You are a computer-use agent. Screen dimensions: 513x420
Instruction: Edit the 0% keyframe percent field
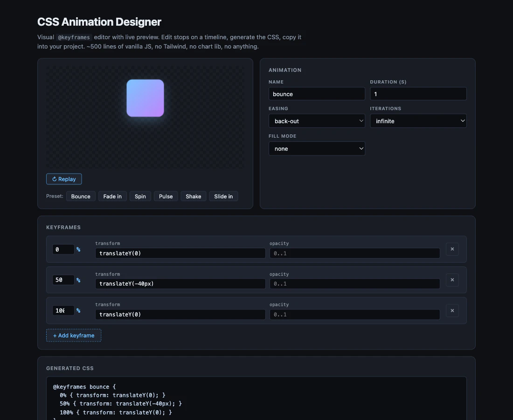63,250
